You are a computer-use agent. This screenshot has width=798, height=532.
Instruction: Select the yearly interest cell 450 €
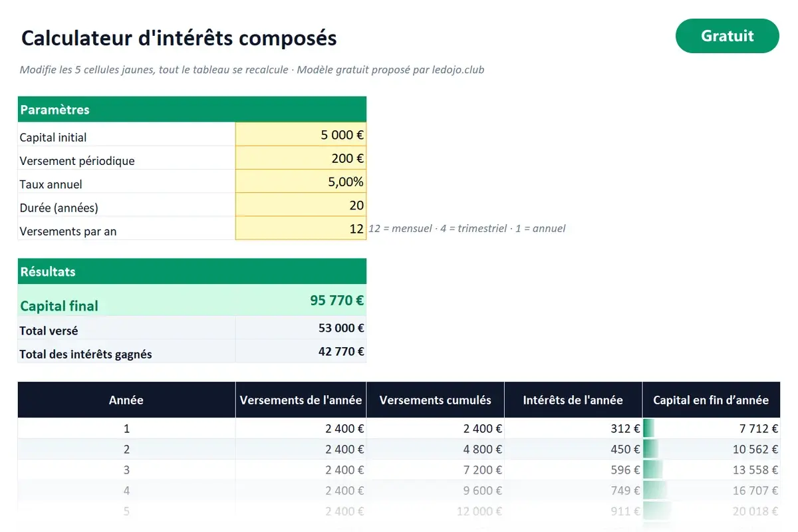tap(573, 449)
